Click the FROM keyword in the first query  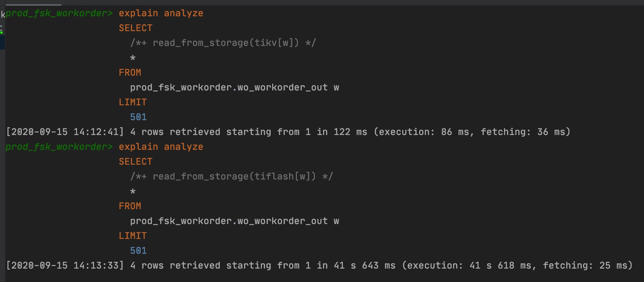[130, 73]
